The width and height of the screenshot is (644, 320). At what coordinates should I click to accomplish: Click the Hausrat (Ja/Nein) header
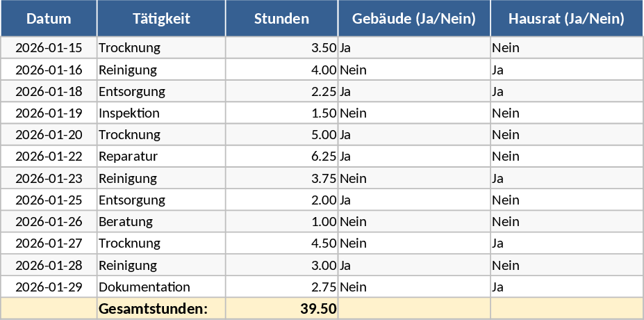tap(566, 19)
